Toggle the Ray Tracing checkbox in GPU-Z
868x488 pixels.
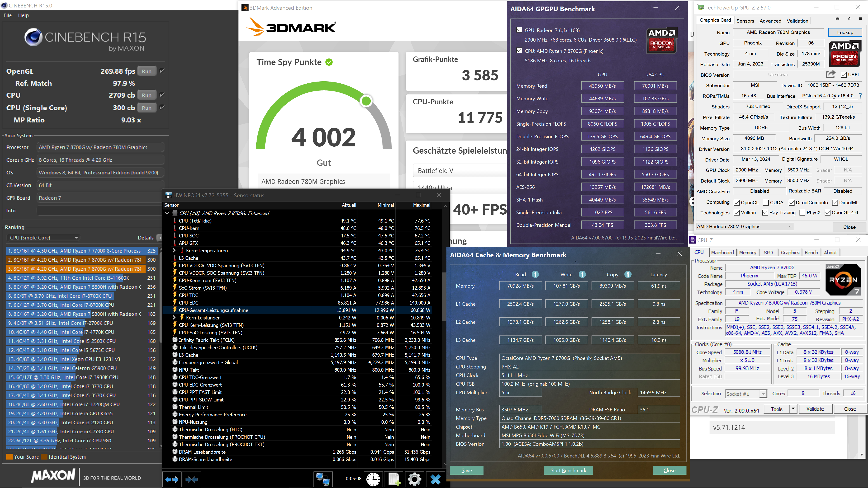(765, 213)
